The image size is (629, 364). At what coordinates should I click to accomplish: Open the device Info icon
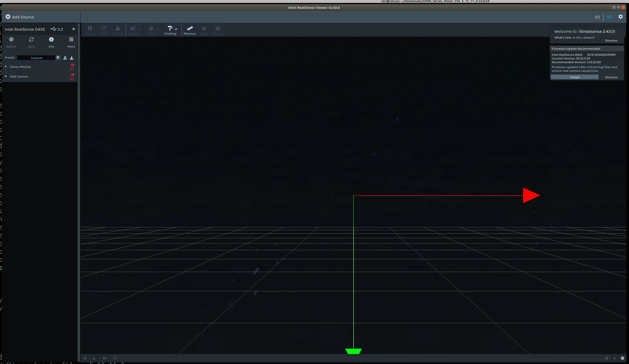coord(51,39)
